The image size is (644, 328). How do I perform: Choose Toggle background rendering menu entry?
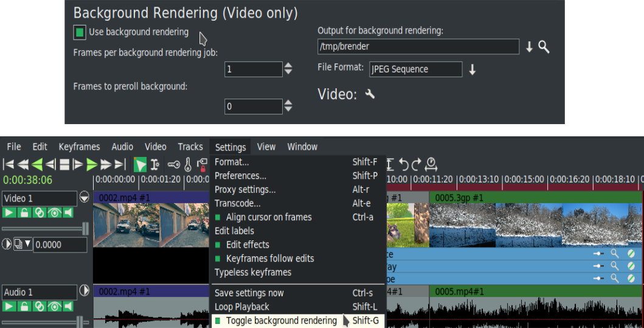pos(281,321)
